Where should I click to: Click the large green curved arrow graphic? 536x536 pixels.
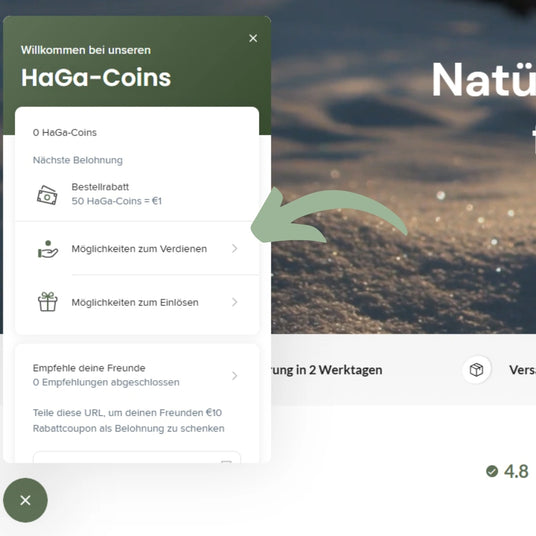(329, 217)
